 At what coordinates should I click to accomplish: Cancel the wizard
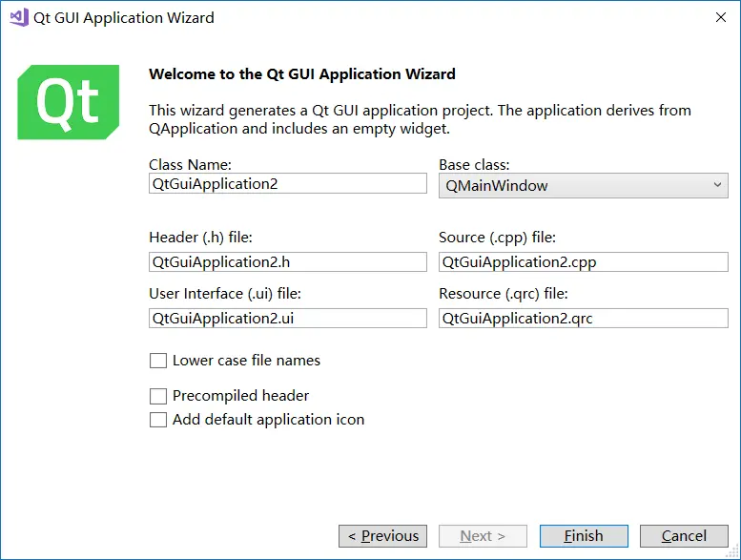point(684,536)
